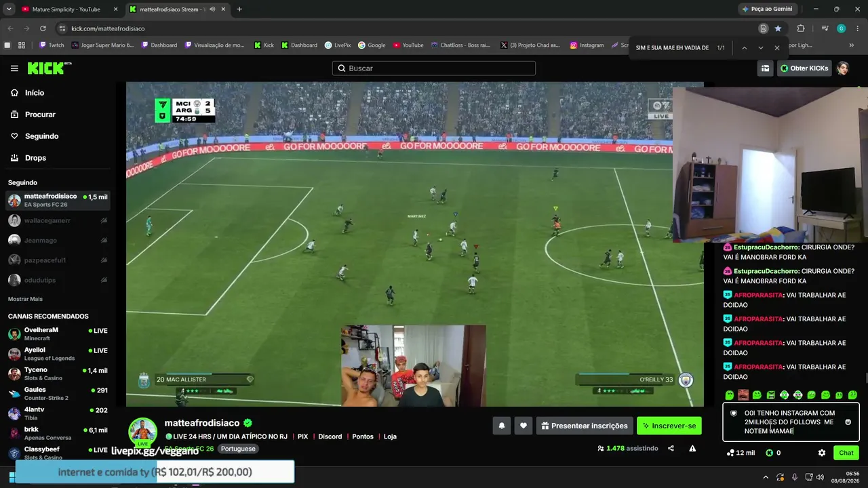Open recommended channel Tyceno
The image size is (868, 488).
[58, 373]
